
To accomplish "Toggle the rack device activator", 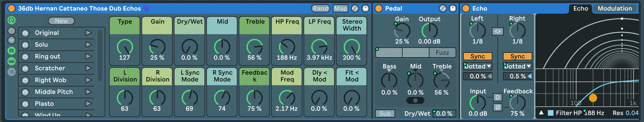I will click(12, 8).
